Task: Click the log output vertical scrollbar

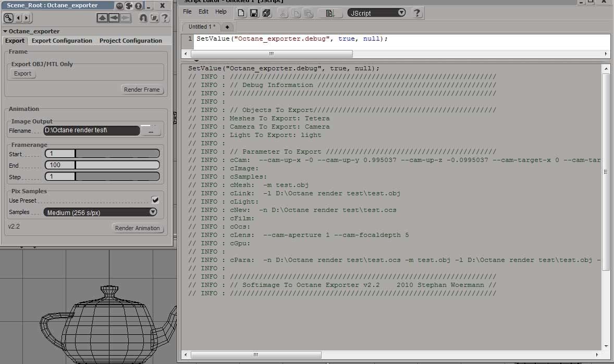Action: (x=606, y=172)
